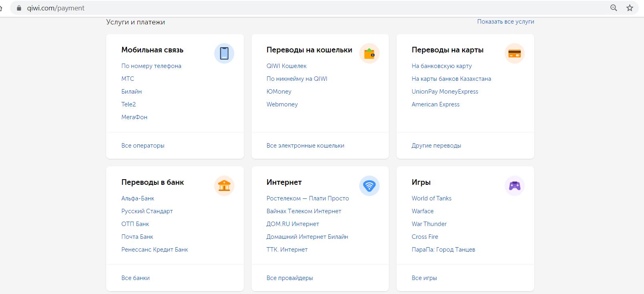Screen dimensions: 644x294
Task: Choose По никнейму на QIWI transfer
Action: [297, 79]
